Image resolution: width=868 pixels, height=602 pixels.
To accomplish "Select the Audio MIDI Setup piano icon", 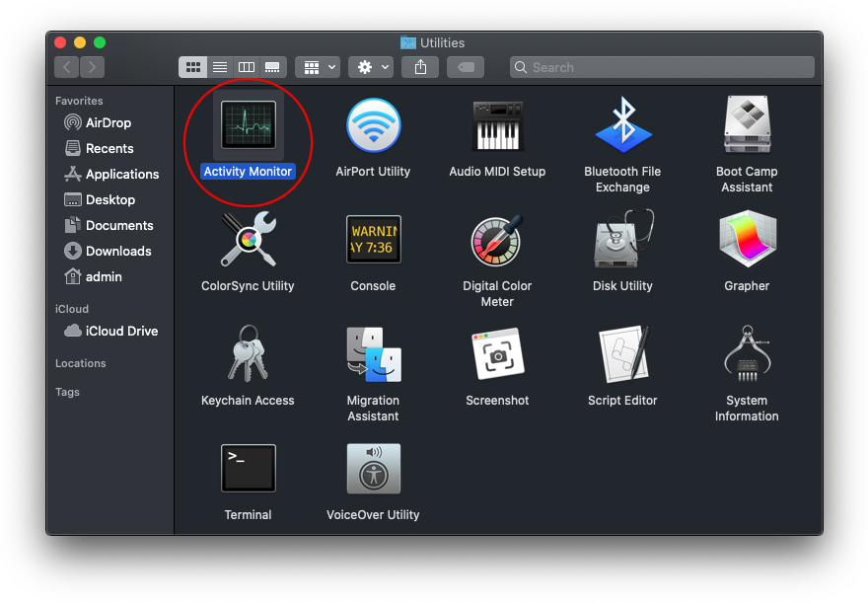I will point(497,125).
